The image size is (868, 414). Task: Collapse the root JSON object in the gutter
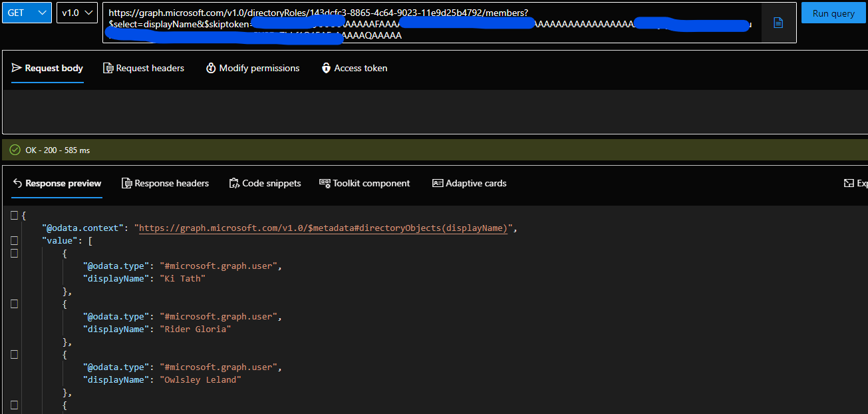pos(14,215)
